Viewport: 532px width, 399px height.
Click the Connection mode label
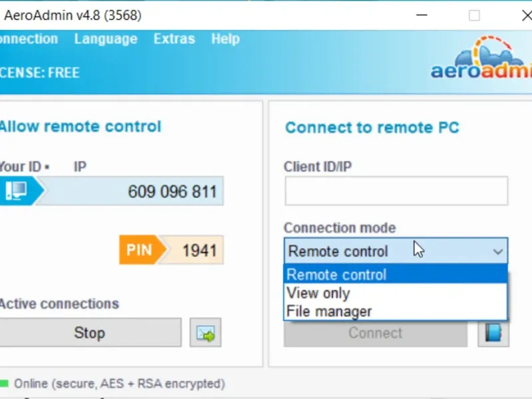tap(340, 227)
